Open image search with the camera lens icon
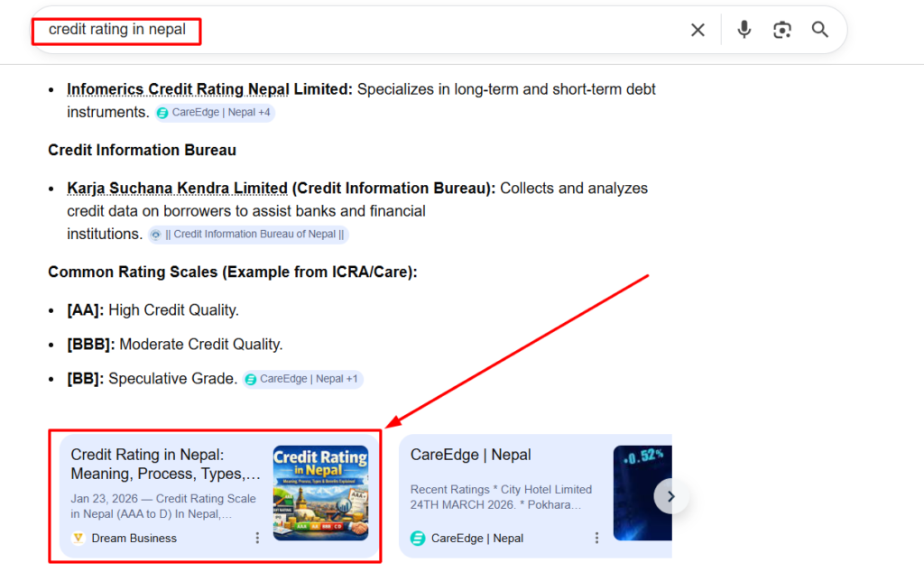This screenshot has height=581, width=924. 782,30
